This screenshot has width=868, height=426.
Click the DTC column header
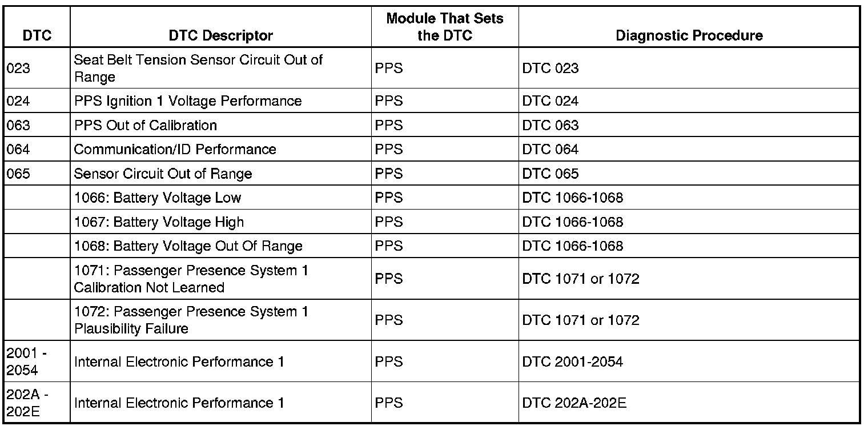pyautogui.click(x=37, y=35)
